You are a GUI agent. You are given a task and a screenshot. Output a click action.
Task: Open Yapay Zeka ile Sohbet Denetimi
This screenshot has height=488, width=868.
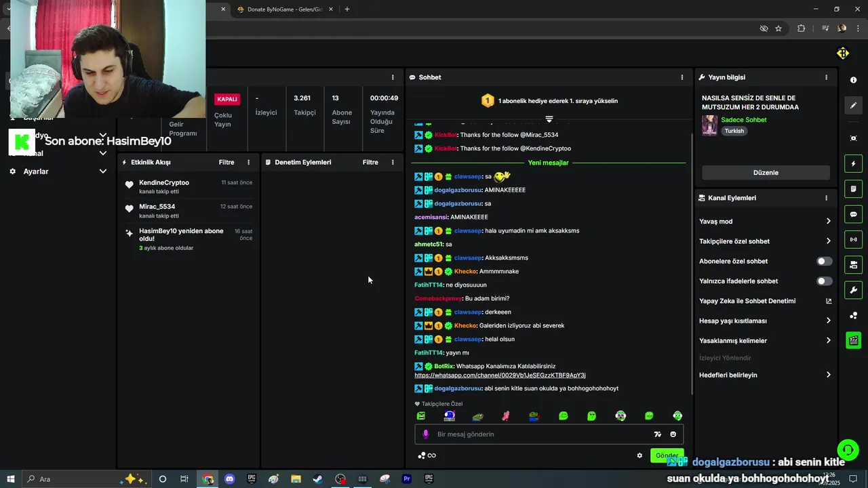point(765,301)
